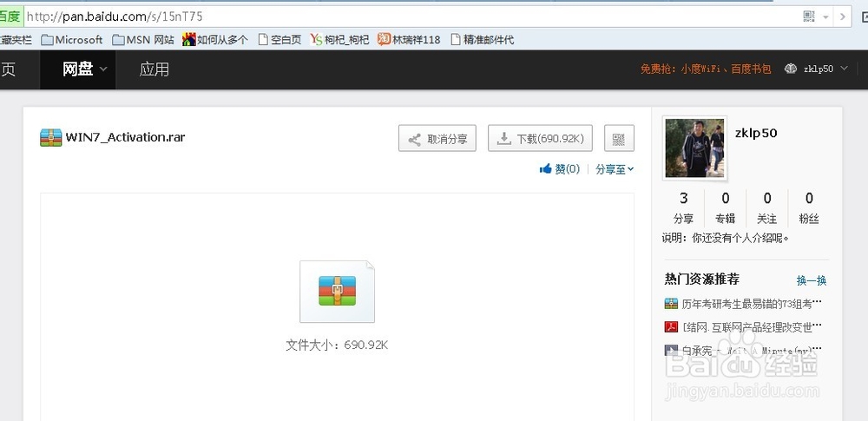This screenshot has width=868, height=421.
Task: Open the 历年考研考生最易错 resource
Action: (752, 304)
